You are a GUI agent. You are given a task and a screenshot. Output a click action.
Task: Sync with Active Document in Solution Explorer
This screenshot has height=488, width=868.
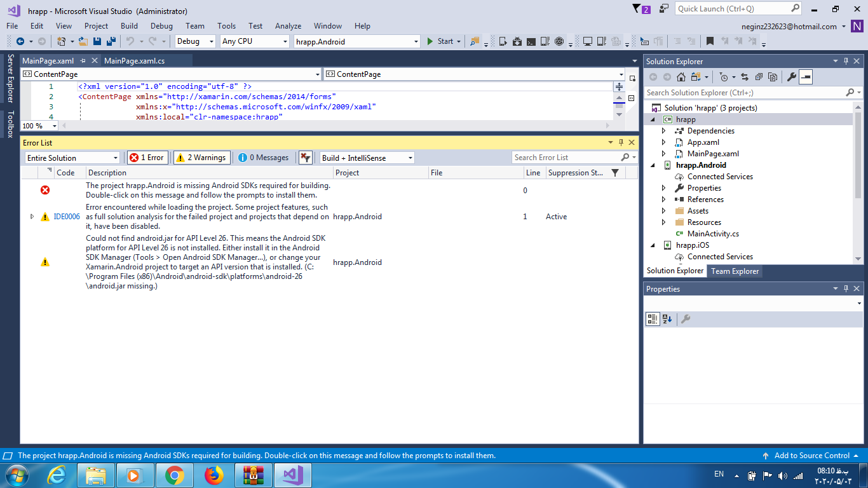[x=745, y=77]
